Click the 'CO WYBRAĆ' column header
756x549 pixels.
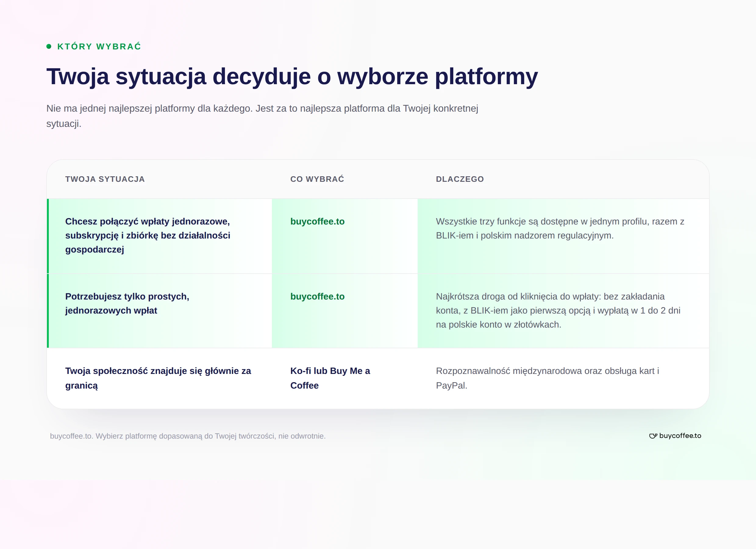point(317,179)
